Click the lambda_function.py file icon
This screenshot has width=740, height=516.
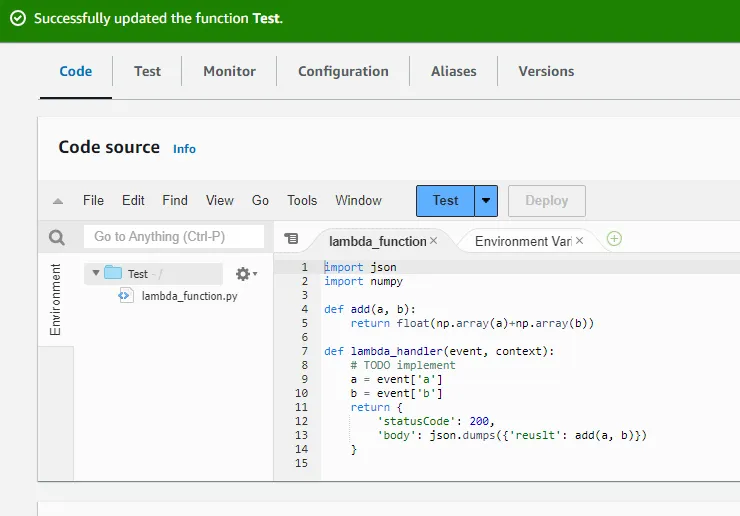[x=125, y=295]
